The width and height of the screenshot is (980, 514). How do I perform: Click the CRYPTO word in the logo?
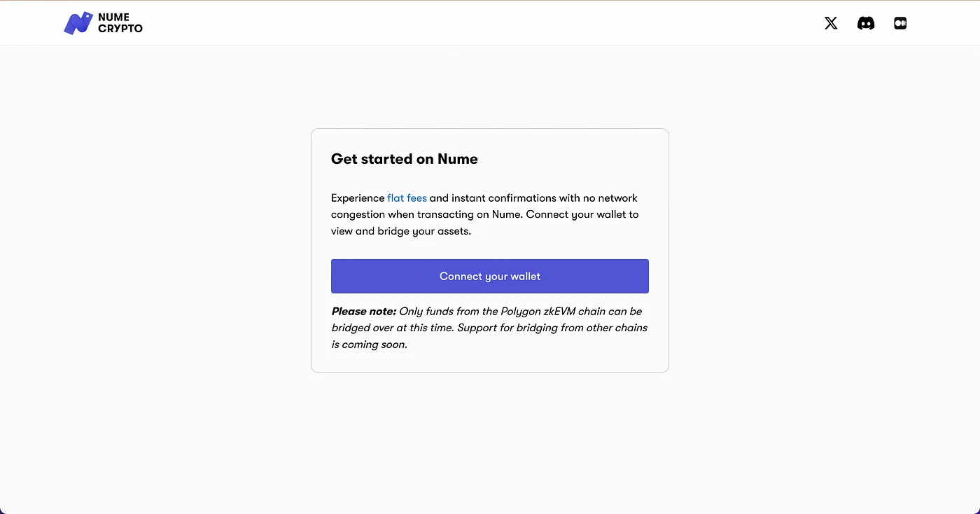coord(120,29)
